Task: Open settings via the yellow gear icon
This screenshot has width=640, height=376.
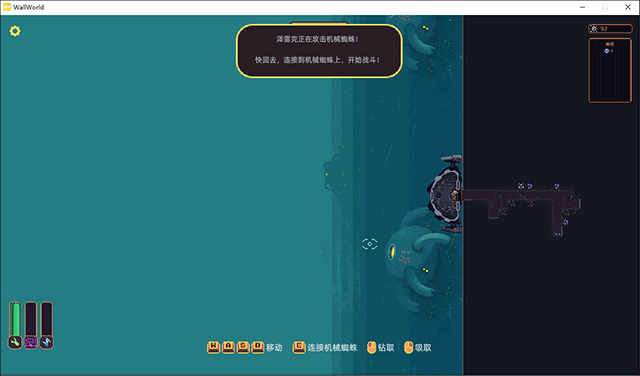Action: (15, 31)
